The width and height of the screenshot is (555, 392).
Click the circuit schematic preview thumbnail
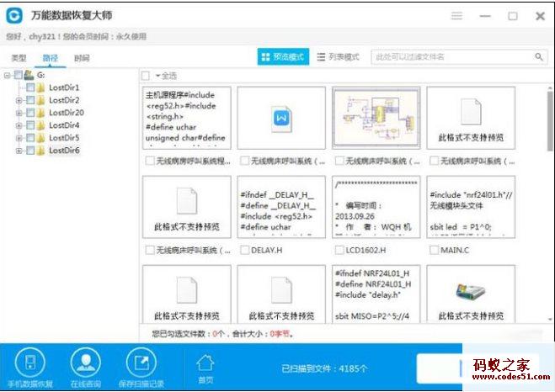point(376,119)
